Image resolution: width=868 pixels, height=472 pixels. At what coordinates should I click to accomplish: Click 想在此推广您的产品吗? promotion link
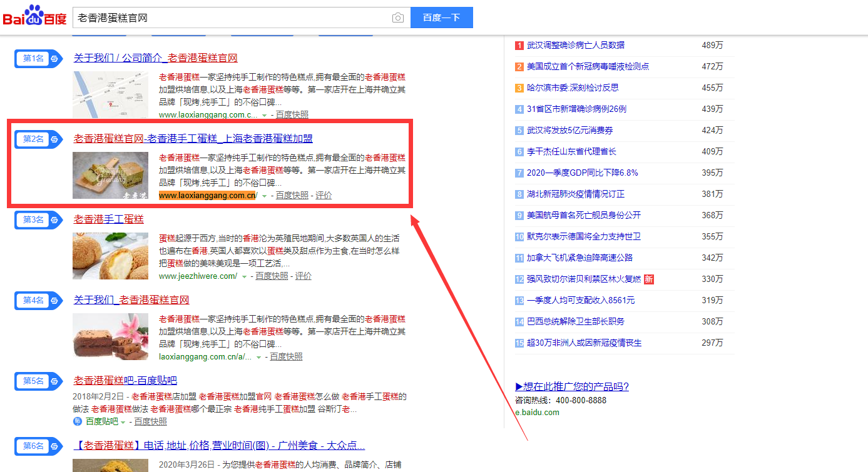click(x=572, y=386)
